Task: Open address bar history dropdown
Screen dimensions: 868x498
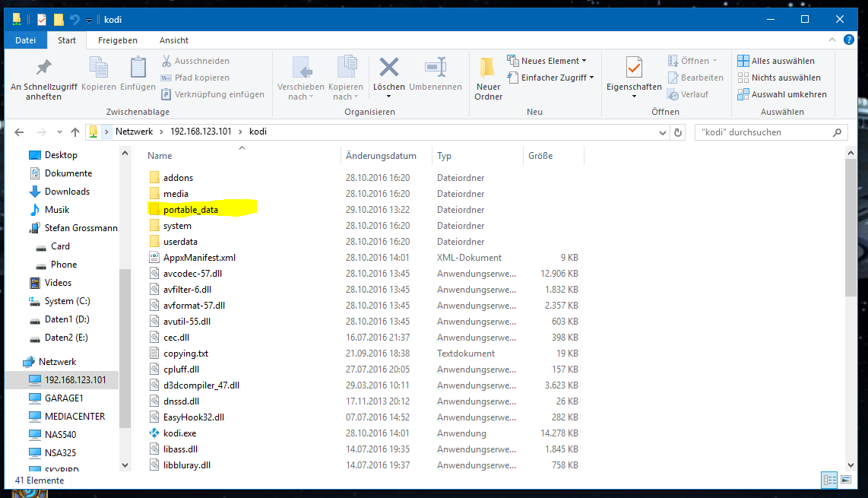Action: tap(662, 132)
